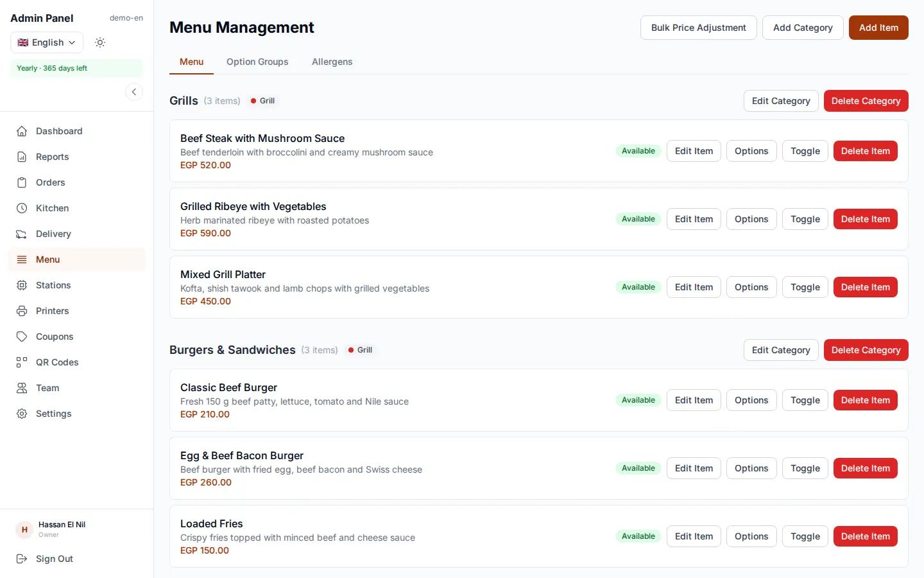Toggle the light/dark theme sun icon

100,42
